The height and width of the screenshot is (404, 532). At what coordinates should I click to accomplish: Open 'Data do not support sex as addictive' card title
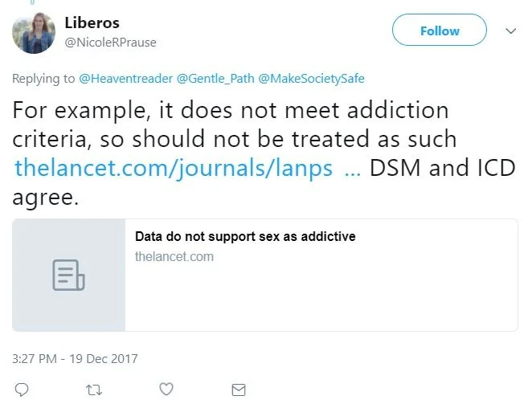coord(245,236)
